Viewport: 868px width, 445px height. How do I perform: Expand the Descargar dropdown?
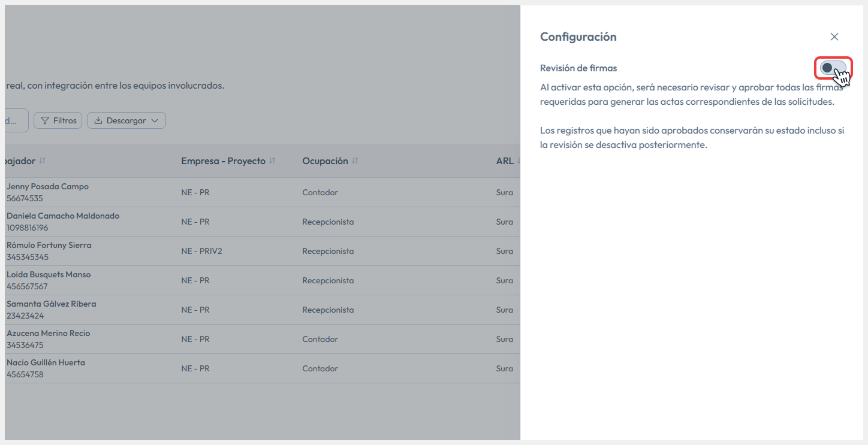click(126, 120)
